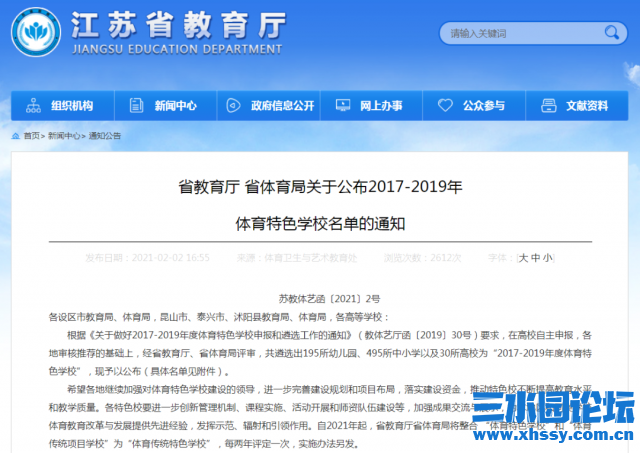Click the publish date 2021-02-02 16:55

pos(171,258)
